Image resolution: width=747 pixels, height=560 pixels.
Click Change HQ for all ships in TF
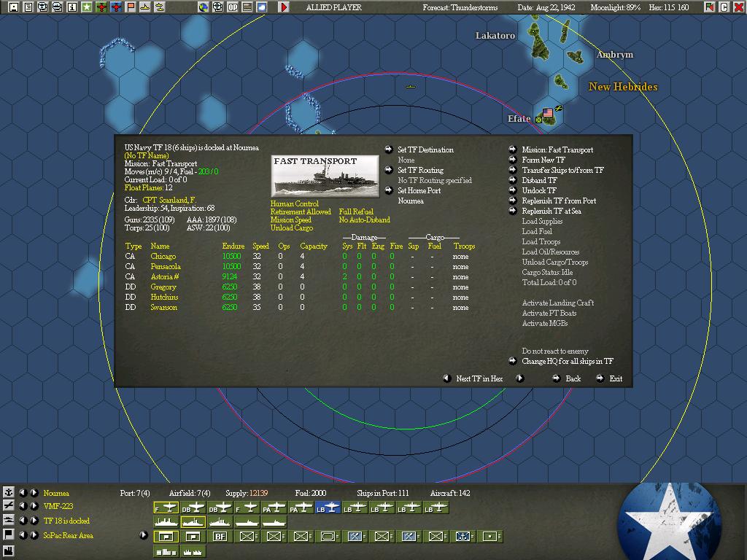(x=568, y=362)
